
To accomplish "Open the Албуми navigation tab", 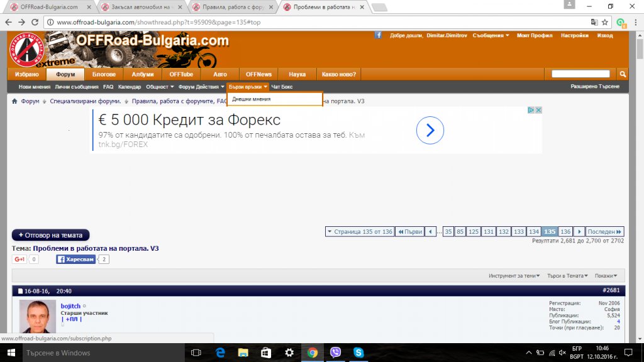I will tap(143, 74).
